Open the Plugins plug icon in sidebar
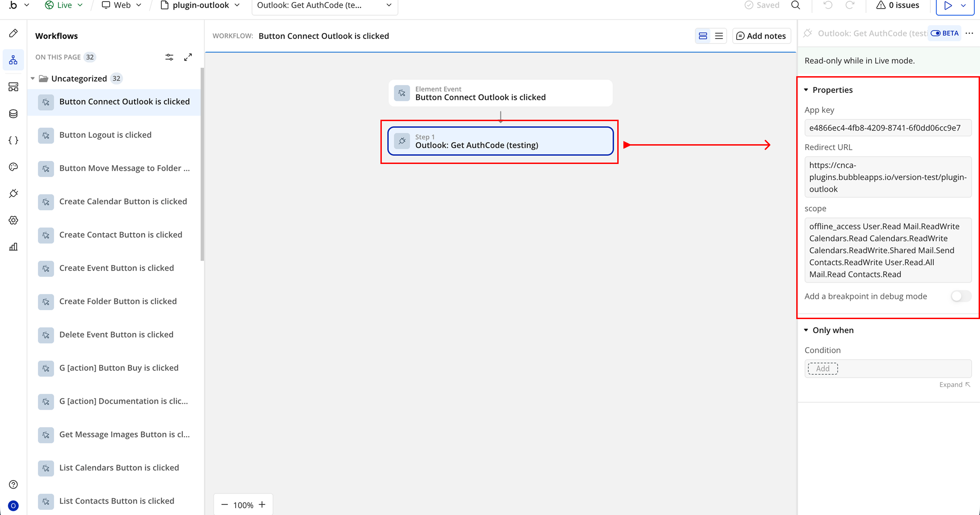Screen dimensions: 980x515 tap(13, 194)
